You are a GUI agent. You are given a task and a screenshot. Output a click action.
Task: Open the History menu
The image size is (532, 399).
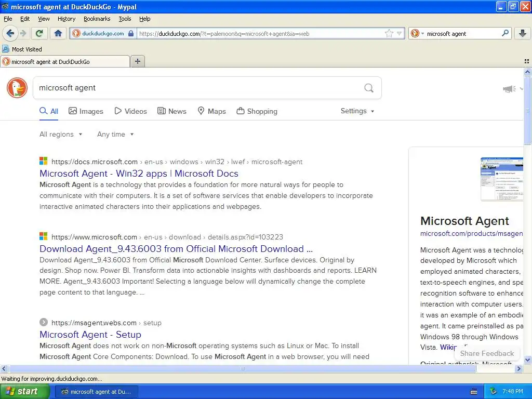66,19
